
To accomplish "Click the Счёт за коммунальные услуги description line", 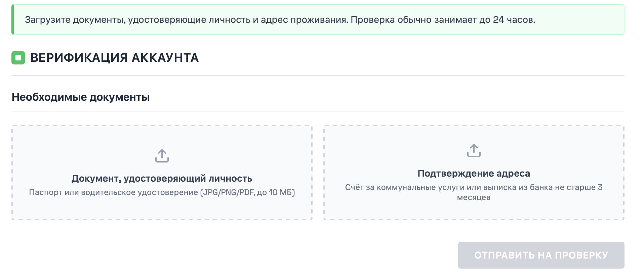I will pos(474,187).
